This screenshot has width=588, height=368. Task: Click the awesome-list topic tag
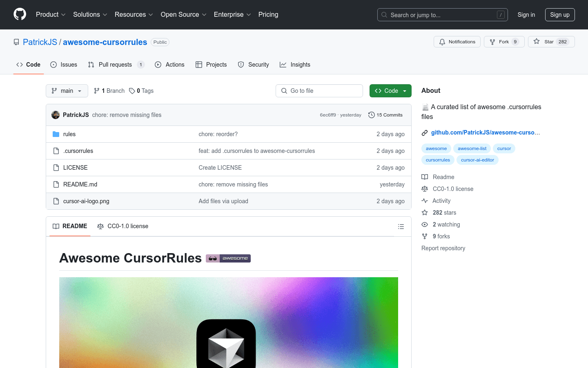tap(472, 148)
